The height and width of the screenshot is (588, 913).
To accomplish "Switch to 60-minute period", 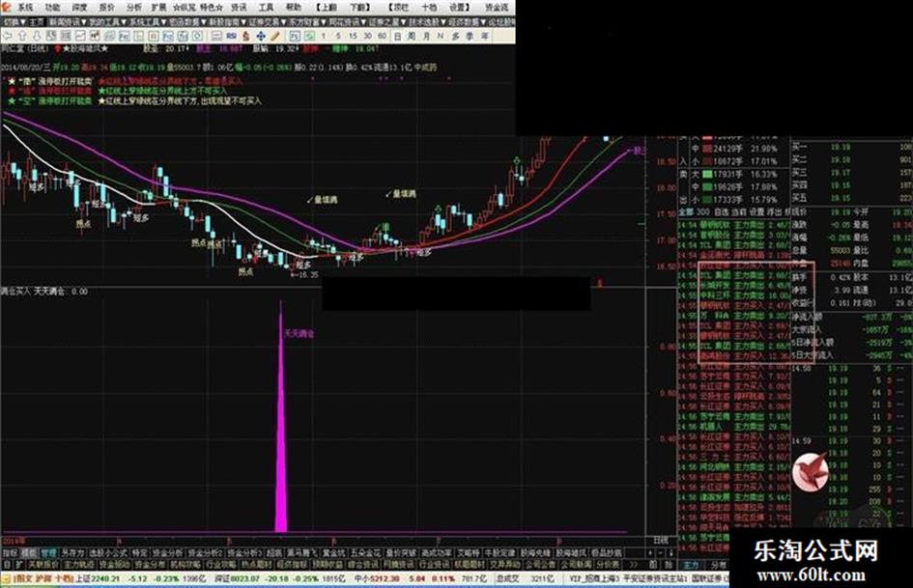I will (382, 36).
